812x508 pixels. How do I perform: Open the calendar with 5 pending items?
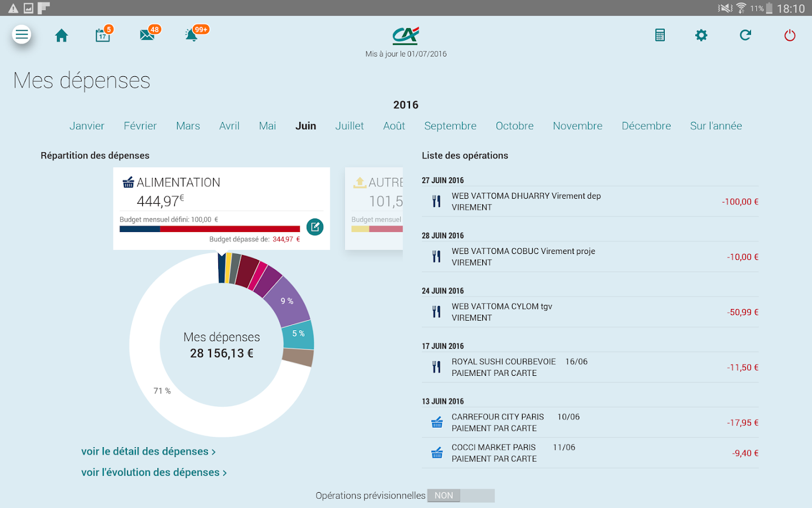point(102,35)
